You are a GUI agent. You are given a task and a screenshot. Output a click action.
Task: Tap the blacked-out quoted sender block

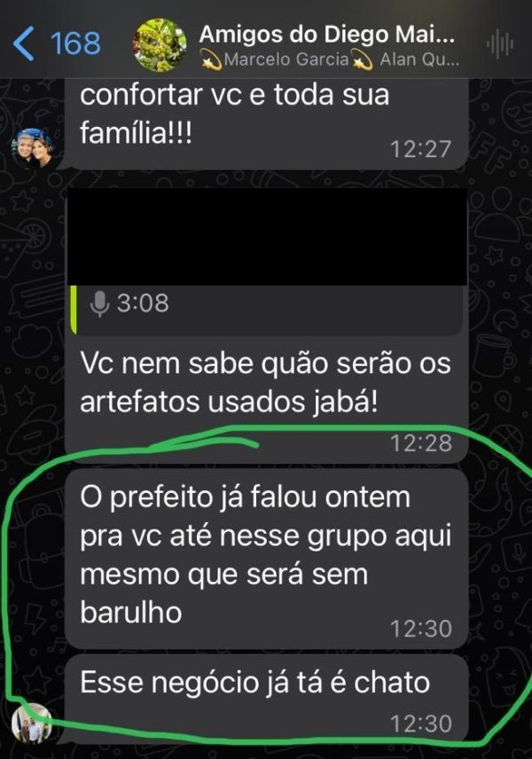tap(267, 236)
